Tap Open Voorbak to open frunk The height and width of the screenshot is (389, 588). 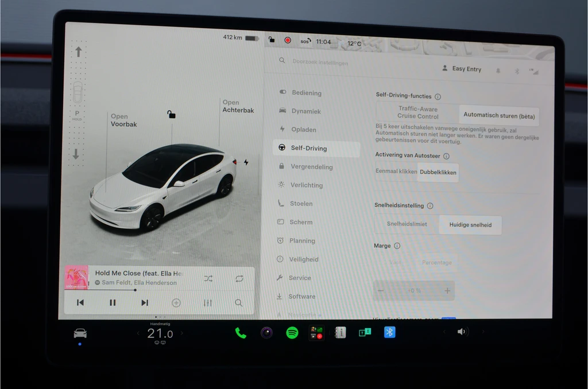pos(124,120)
